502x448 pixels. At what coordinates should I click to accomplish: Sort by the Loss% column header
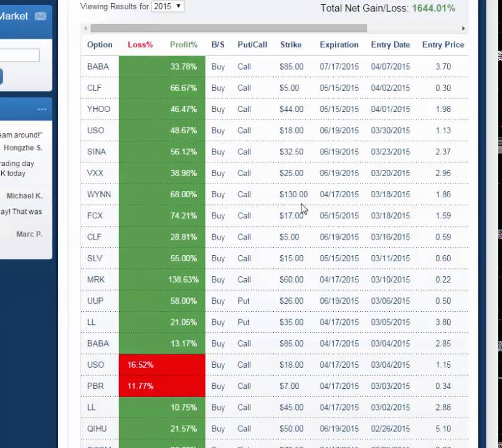140,45
